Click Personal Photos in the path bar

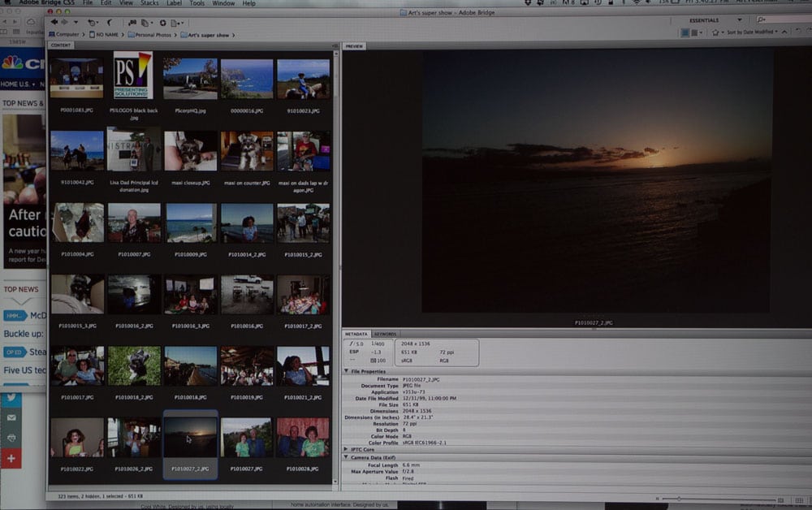click(x=149, y=35)
